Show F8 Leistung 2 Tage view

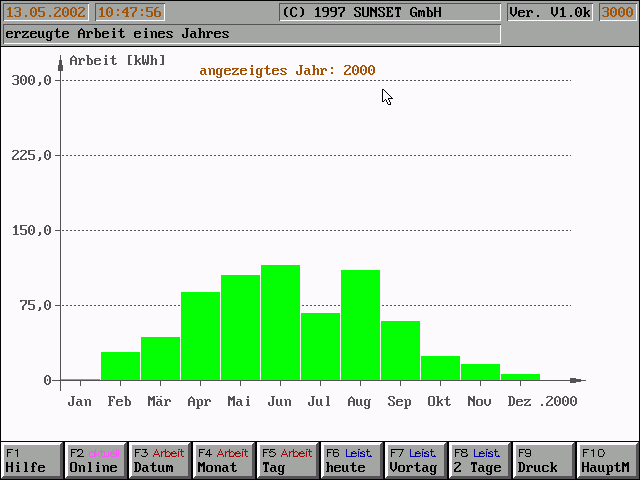[x=479, y=460]
